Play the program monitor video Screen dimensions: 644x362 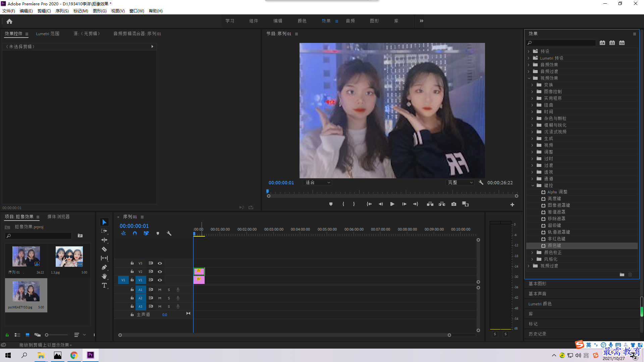(x=392, y=204)
